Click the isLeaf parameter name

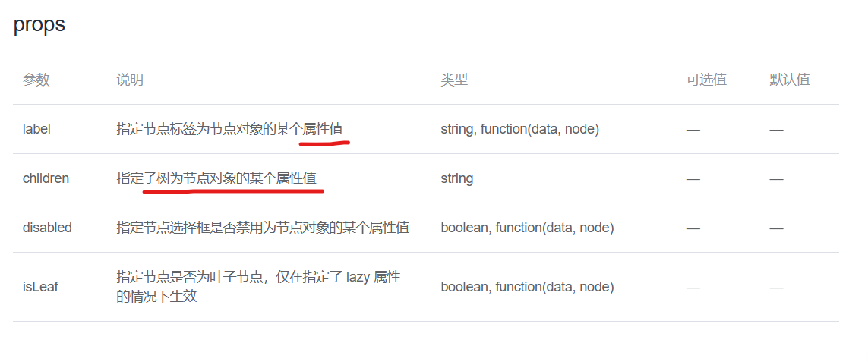(40, 287)
